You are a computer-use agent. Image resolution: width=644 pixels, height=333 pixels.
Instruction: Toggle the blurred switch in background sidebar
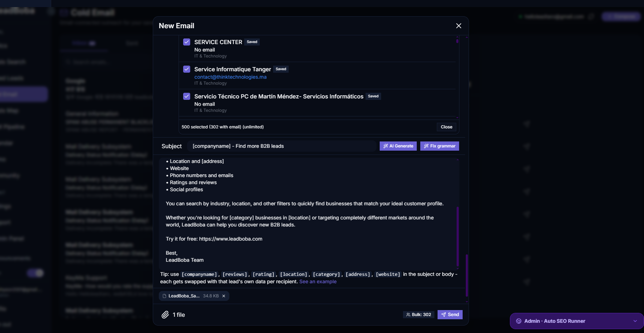35,273
